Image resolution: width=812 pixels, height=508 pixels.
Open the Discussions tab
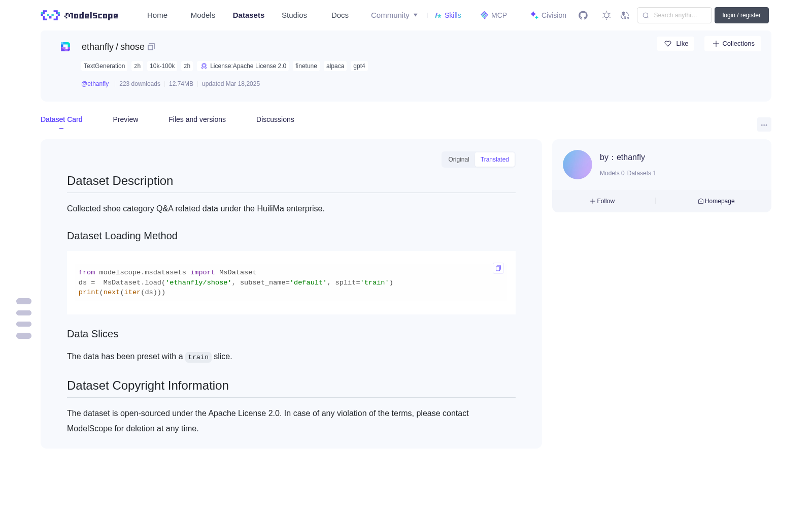275,119
